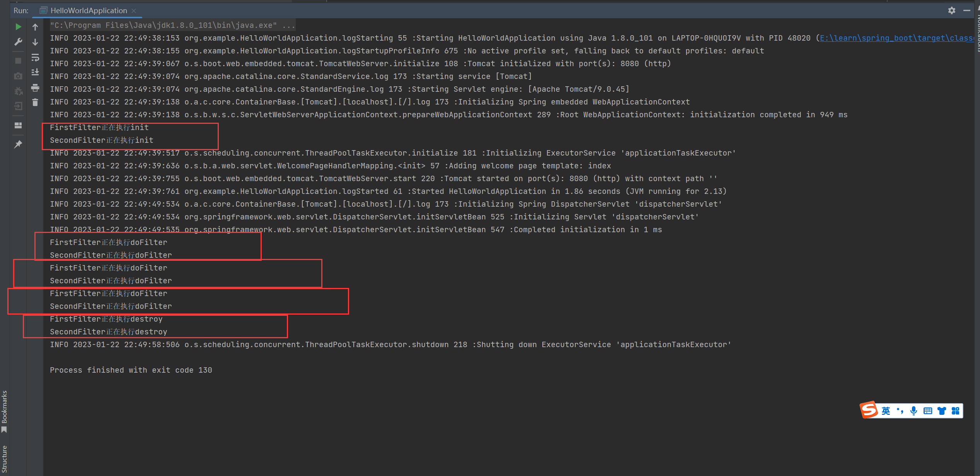Open run configuration wrench icon
Viewport: 980px width, 476px height.
click(x=18, y=42)
